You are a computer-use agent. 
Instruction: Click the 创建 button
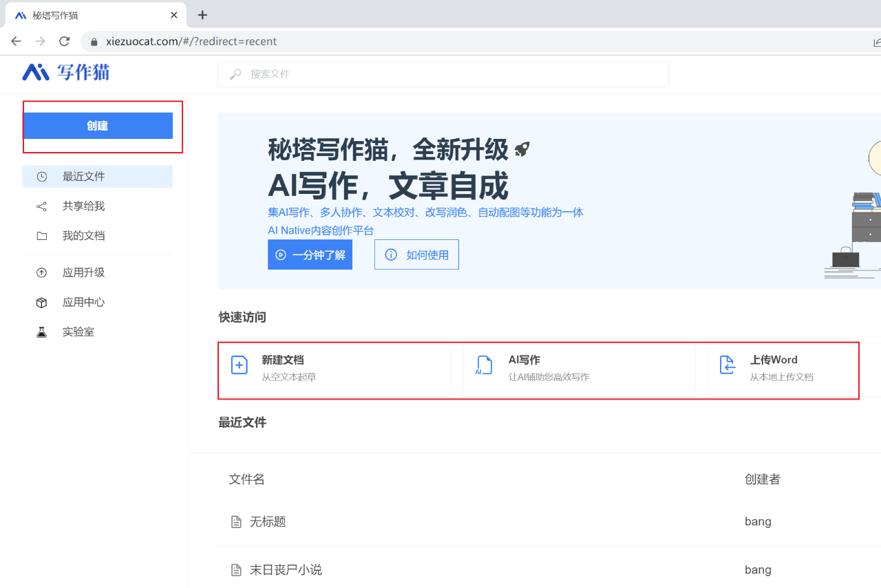tap(99, 126)
